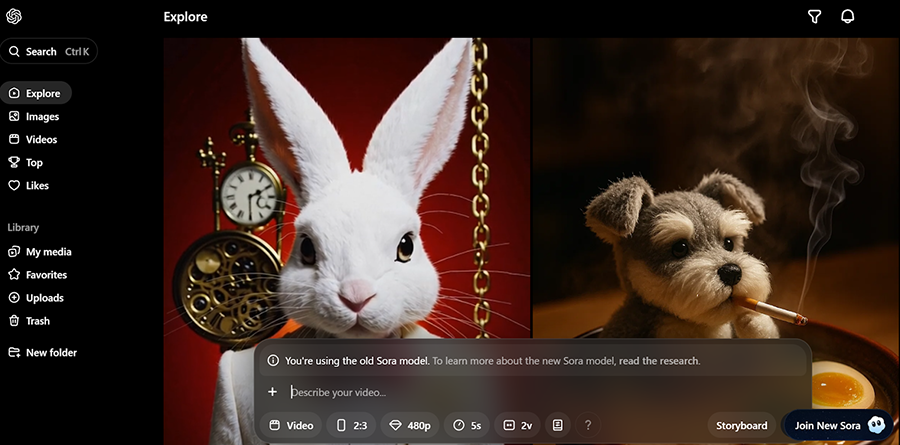Screen dimensions: 900x445
Task: Open the presets icon in prompt bar
Action: click(x=558, y=425)
